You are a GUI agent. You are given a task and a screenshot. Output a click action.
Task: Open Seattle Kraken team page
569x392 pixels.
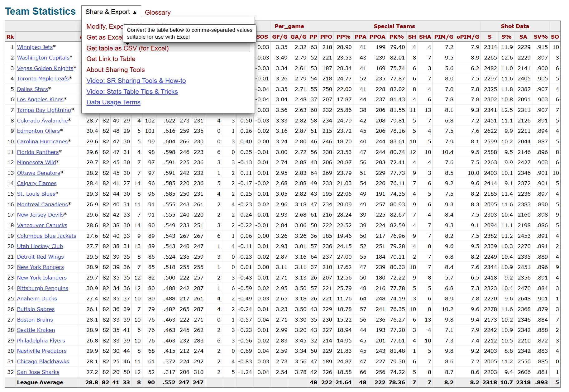36,330
